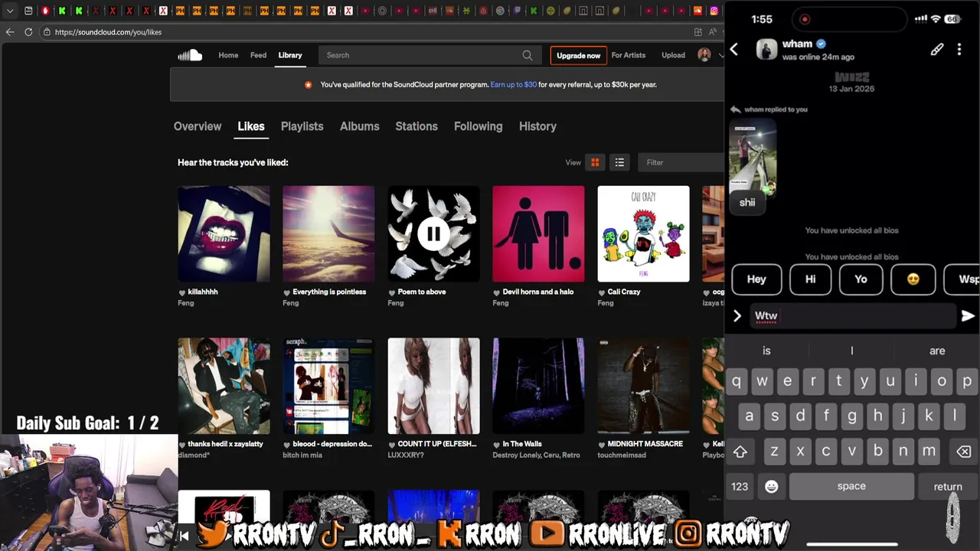Click the Upgrade now button
This screenshot has height=551, width=980.
578,55
